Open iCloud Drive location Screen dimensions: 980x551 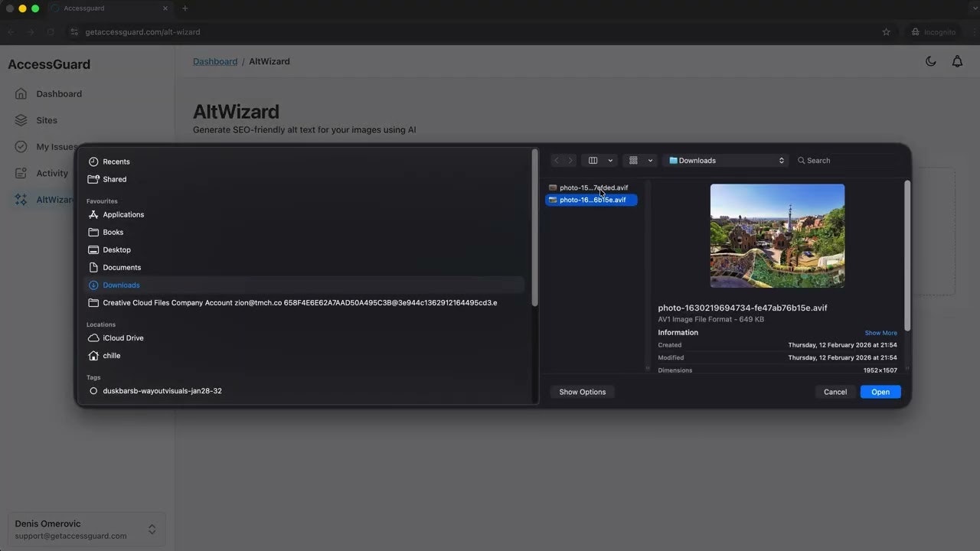pyautogui.click(x=122, y=337)
